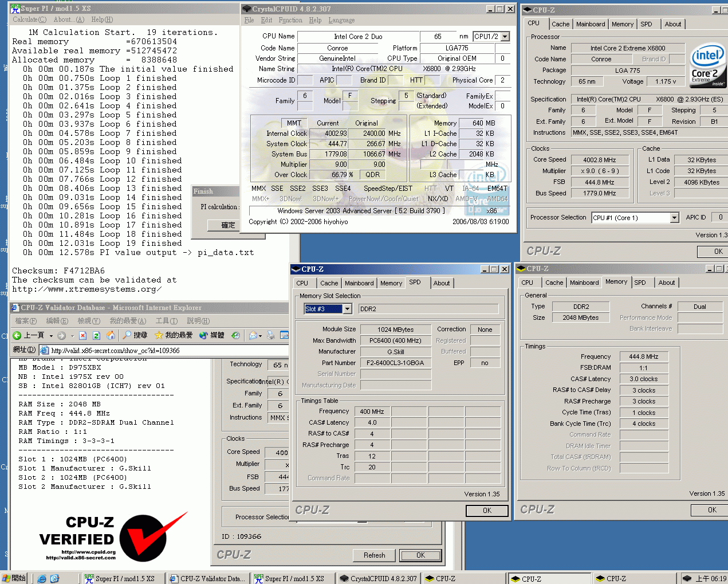
Task: Click the IE Home icon
Action: pyautogui.click(x=111, y=335)
